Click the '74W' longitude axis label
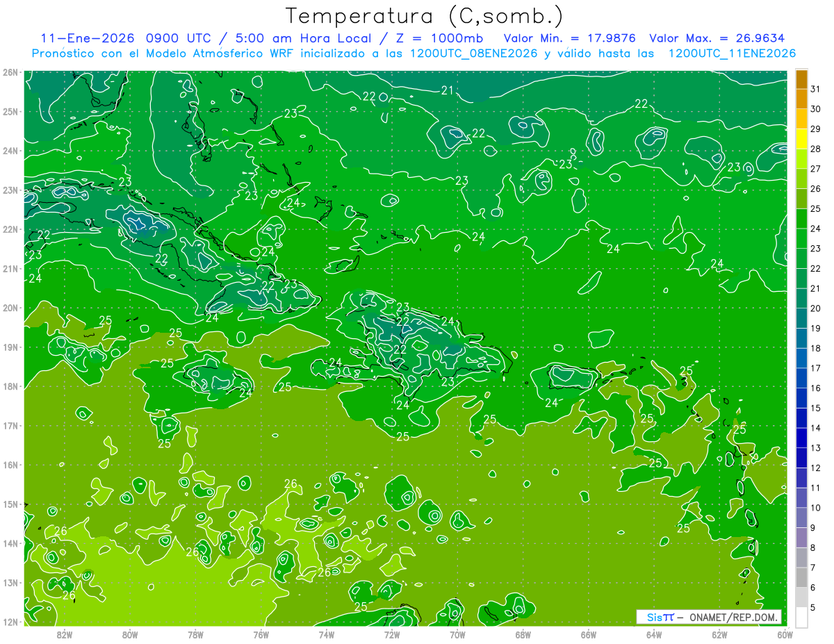Viewport: 834px width, 644px height. pos(327,634)
